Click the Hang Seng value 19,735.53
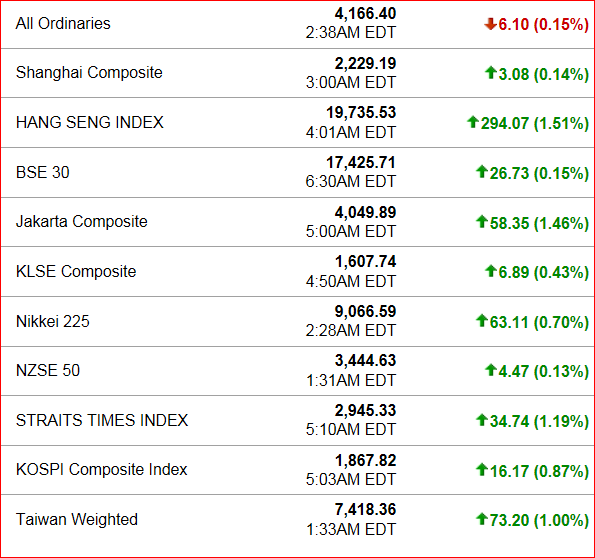 361,112
